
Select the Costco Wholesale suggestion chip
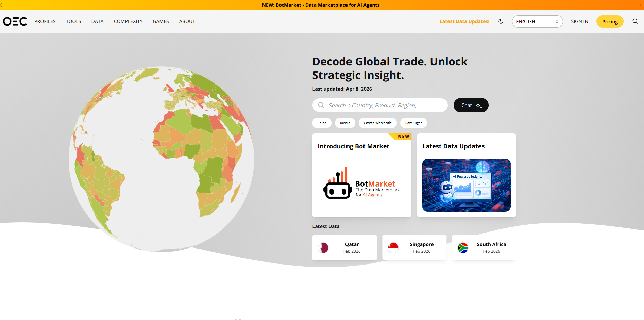(377, 123)
